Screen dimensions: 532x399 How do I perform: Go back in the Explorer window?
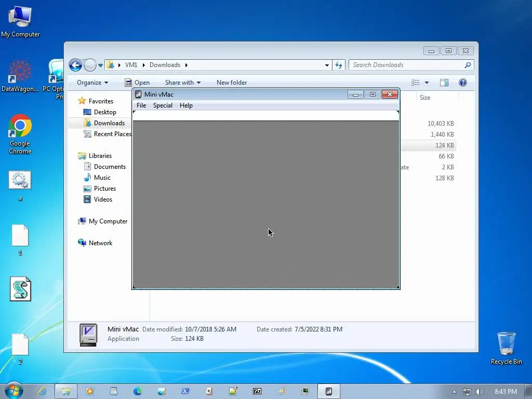click(x=75, y=65)
